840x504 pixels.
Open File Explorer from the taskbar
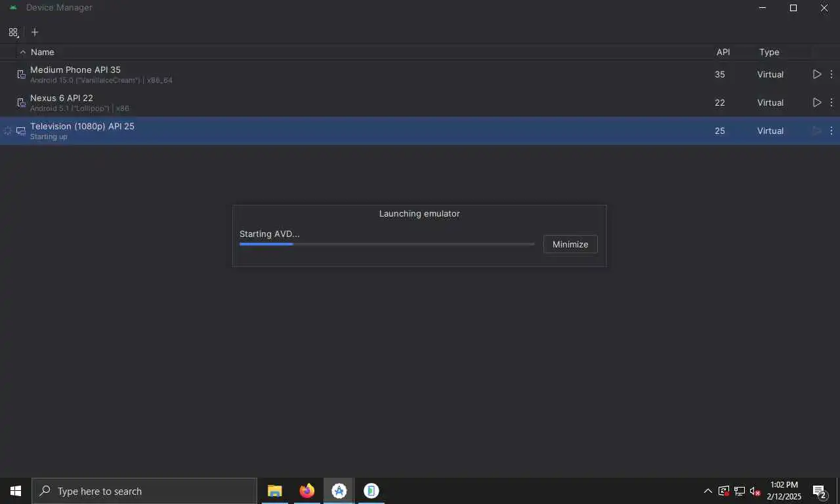(274, 491)
